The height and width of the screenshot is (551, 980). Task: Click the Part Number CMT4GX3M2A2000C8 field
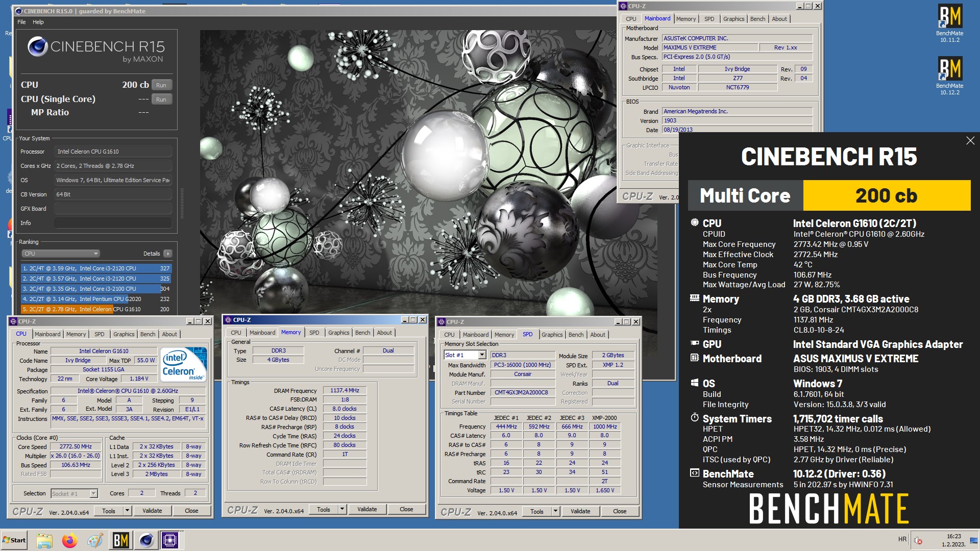point(523,392)
